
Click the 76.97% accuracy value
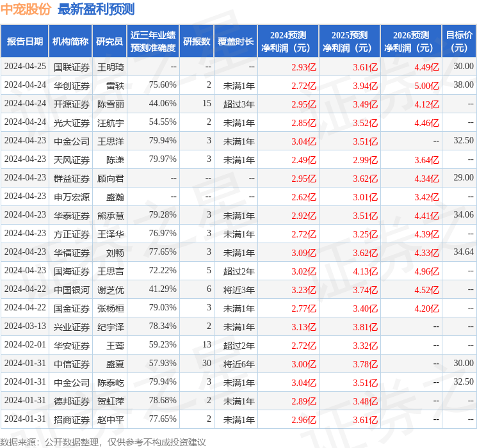pyautogui.click(x=163, y=233)
